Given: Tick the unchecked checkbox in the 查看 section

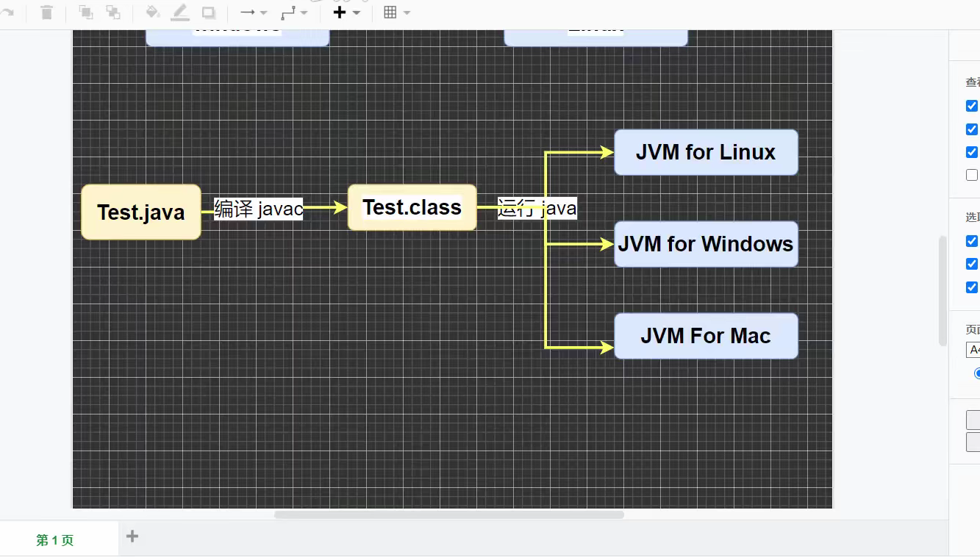Looking at the screenshot, I should pos(972,175).
